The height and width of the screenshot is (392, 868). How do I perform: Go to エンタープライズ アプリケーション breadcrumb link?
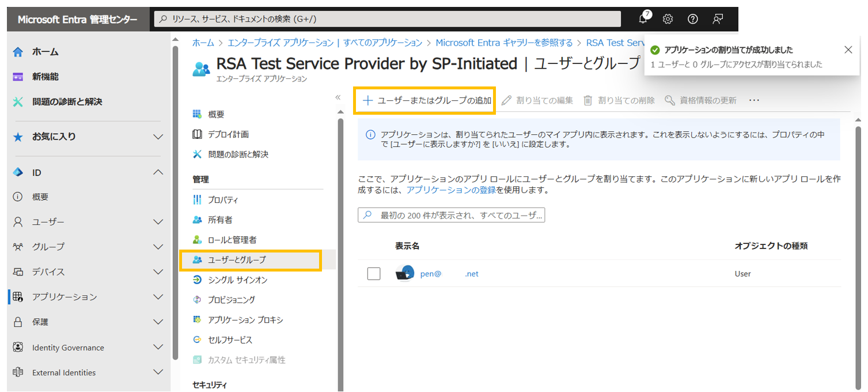pyautogui.click(x=325, y=43)
